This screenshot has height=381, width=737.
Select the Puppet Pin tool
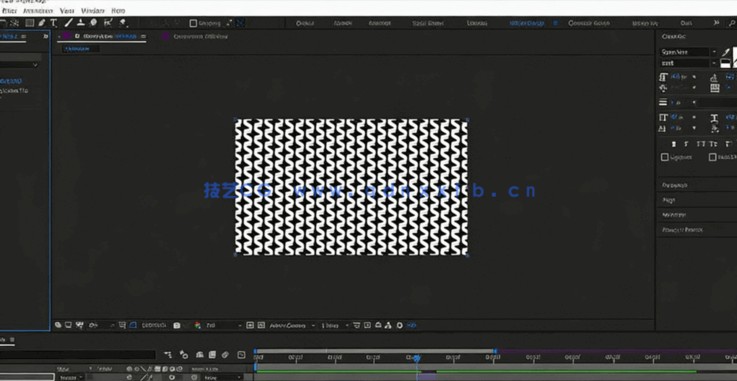(x=123, y=23)
